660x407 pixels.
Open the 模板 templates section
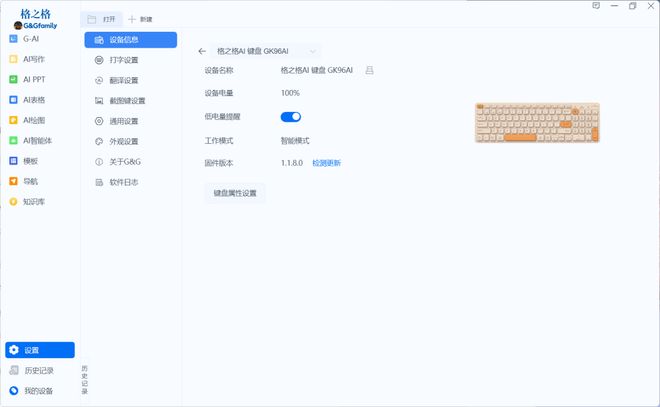31,161
